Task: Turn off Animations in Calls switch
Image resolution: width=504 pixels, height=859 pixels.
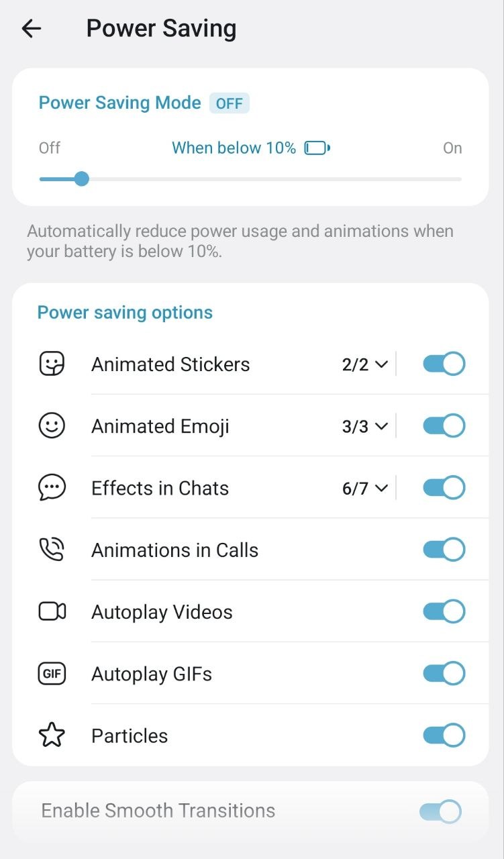Action: pos(444,550)
